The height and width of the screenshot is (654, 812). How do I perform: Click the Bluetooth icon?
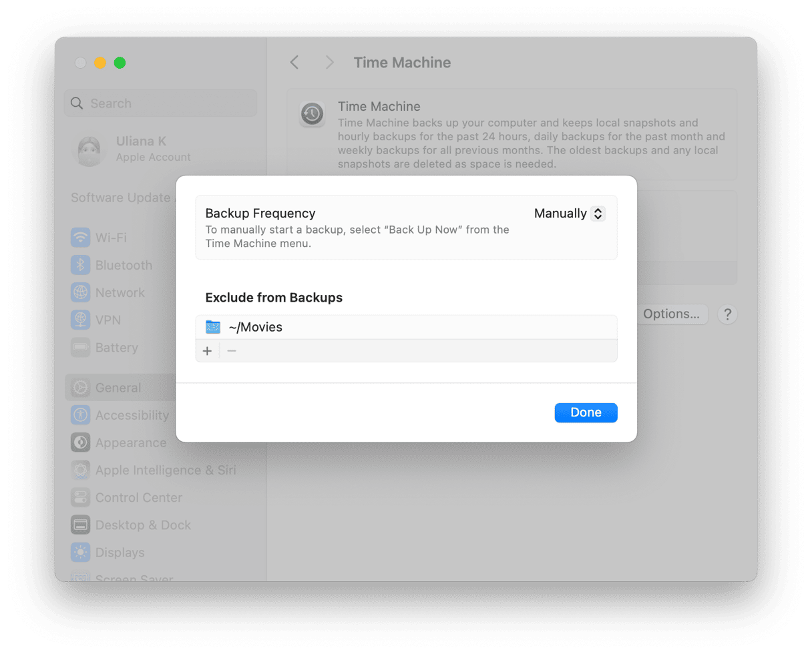[81, 265]
